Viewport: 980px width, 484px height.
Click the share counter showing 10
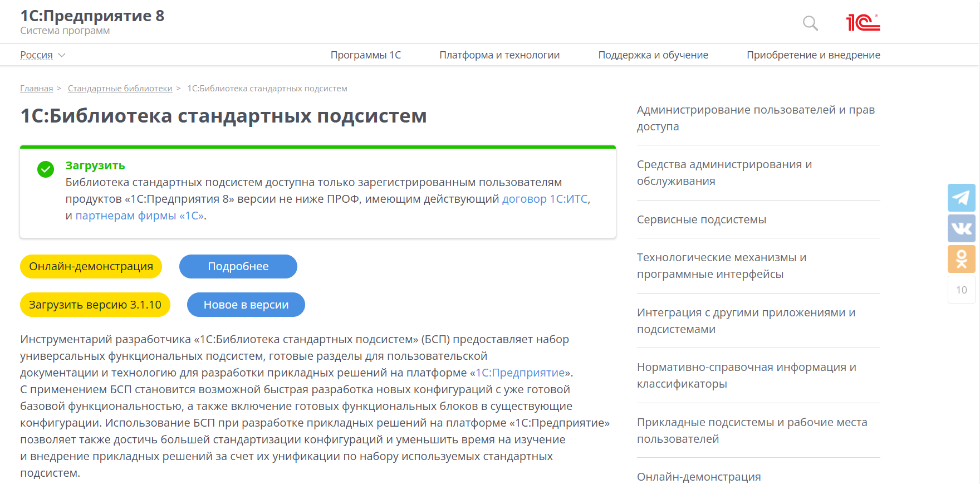click(962, 290)
